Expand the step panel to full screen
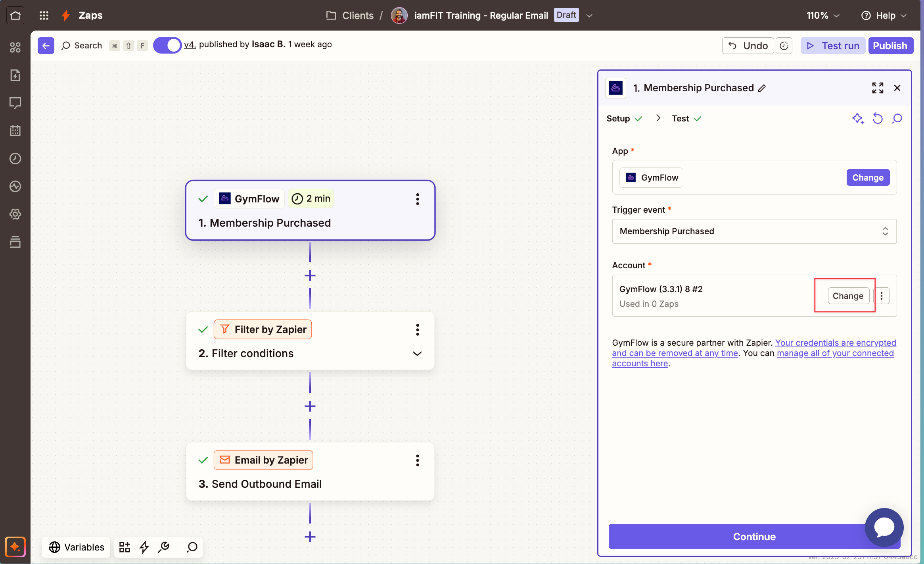Image resolution: width=924 pixels, height=564 pixels. pyautogui.click(x=878, y=88)
